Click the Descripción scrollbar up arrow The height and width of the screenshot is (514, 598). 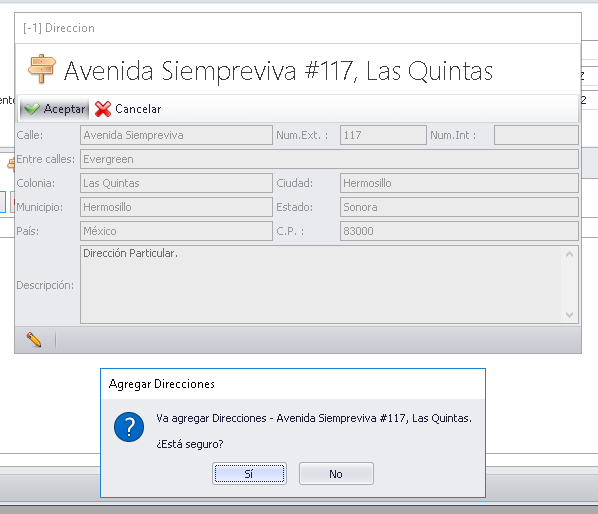click(569, 254)
